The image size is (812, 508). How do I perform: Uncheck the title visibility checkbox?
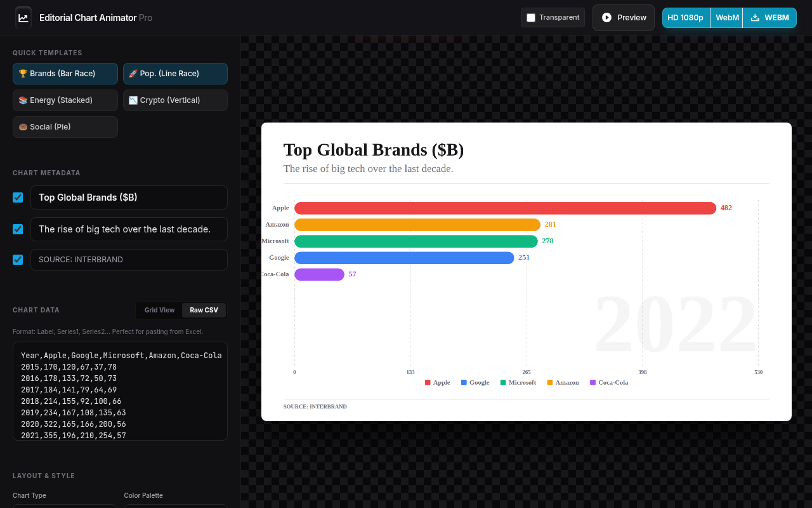pos(18,197)
